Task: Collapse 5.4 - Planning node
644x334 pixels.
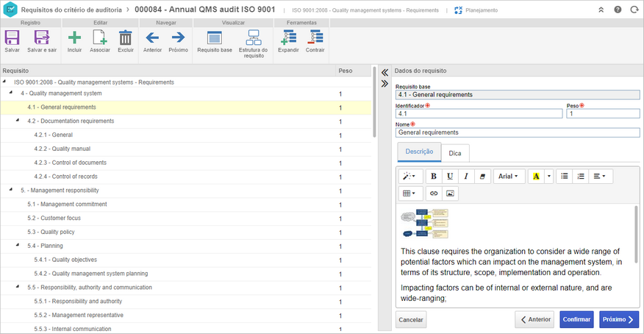Action: [18, 245]
